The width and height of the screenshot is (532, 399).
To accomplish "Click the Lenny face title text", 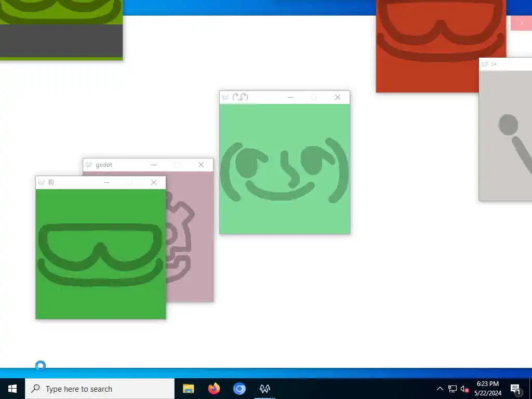I will pyautogui.click(x=240, y=97).
